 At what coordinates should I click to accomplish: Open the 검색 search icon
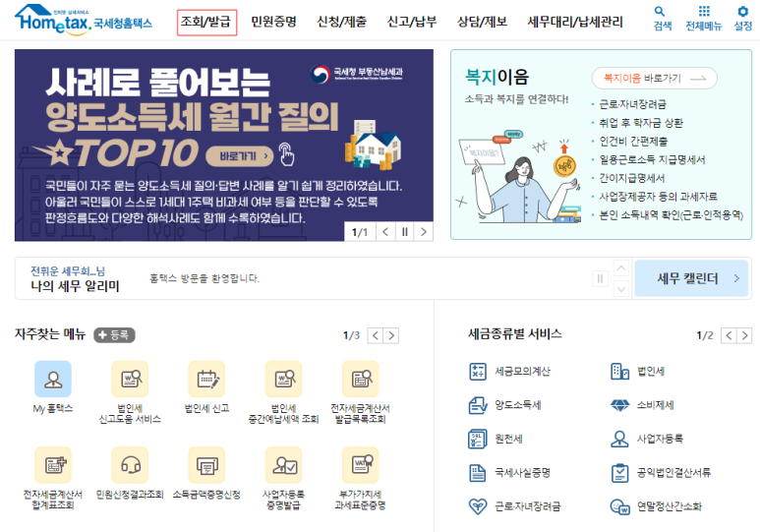coord(662,19)
